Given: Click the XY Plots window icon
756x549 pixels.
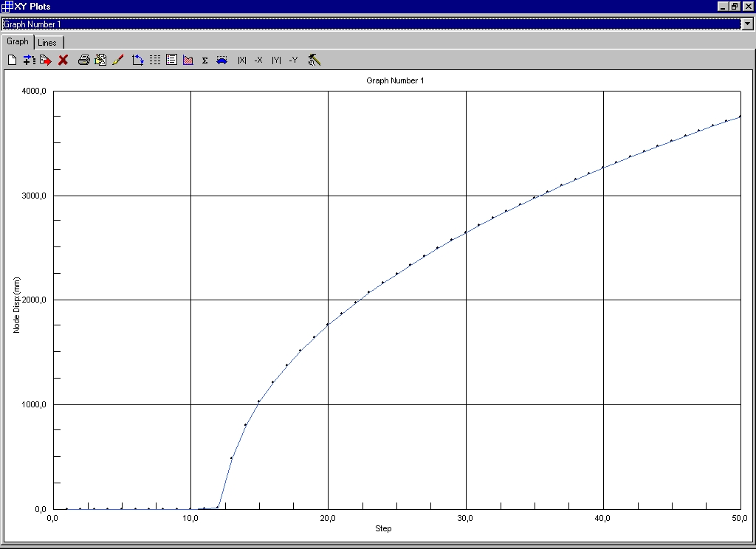Looking at the screenshot, I should point(7,6).
